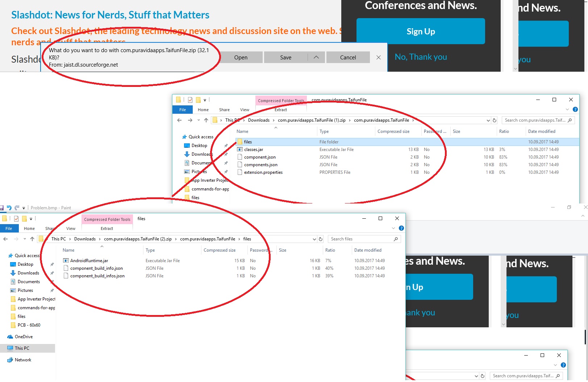Open Documents in the files window sidebar

[29, 282]
